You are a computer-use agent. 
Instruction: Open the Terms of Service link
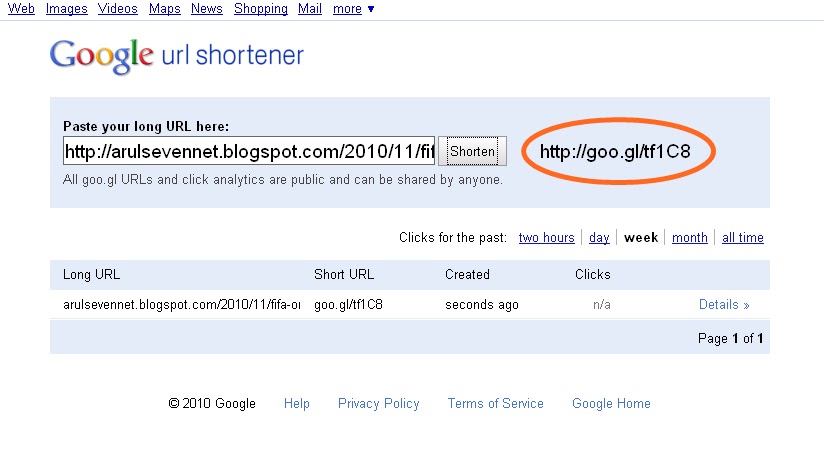[x=496, y=404]
